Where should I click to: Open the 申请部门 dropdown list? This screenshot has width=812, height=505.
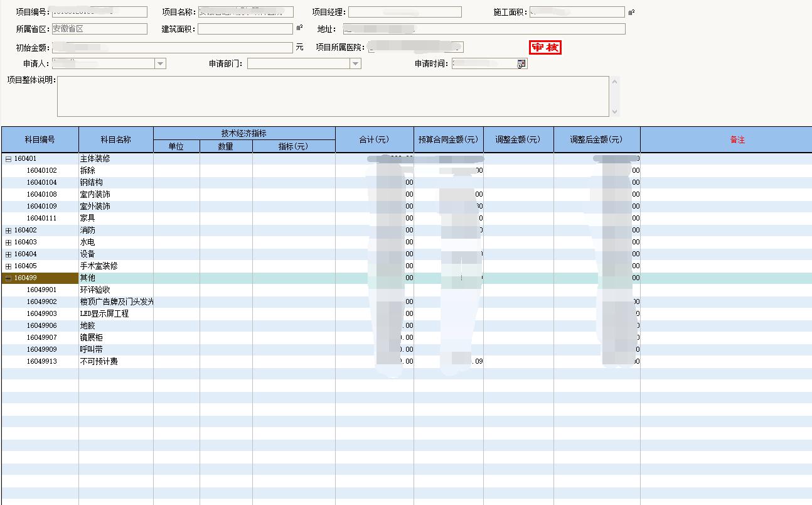click(356, 63)
